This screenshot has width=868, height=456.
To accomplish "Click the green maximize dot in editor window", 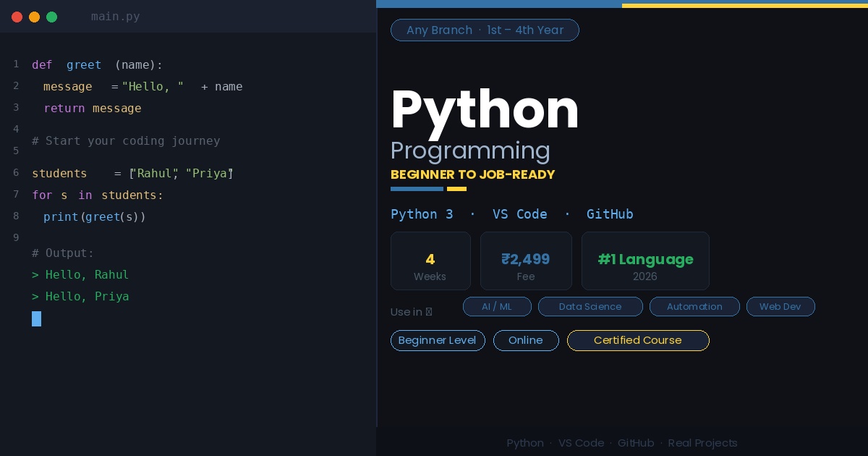I will tap(51, 17).
